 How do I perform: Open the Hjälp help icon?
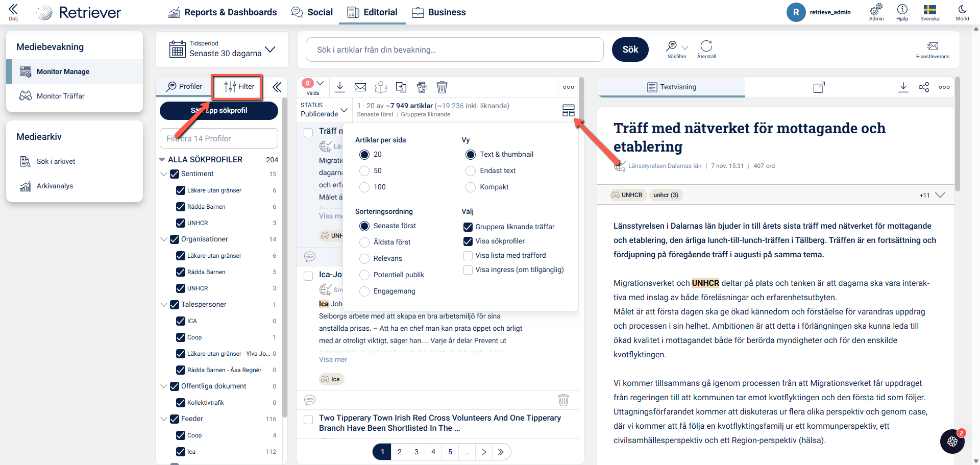pyautogui.click(x=902, y=12)
